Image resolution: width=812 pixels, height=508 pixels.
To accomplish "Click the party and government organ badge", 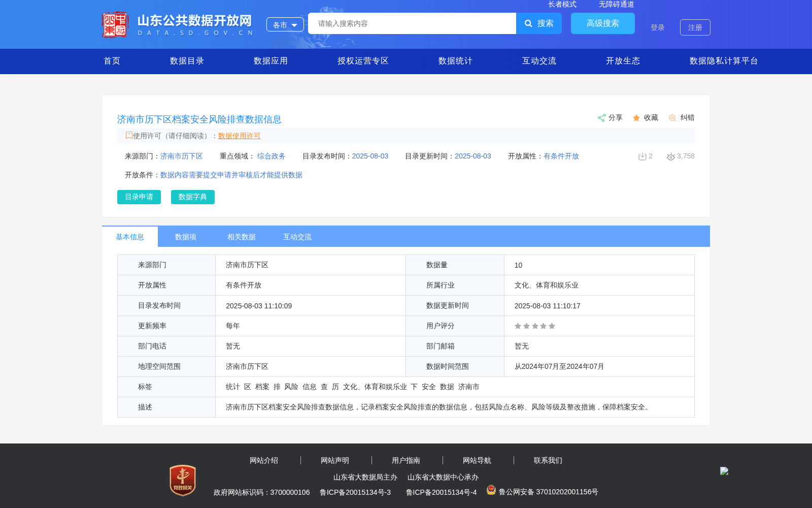I will pyautogui.click(x=183, y=481).
